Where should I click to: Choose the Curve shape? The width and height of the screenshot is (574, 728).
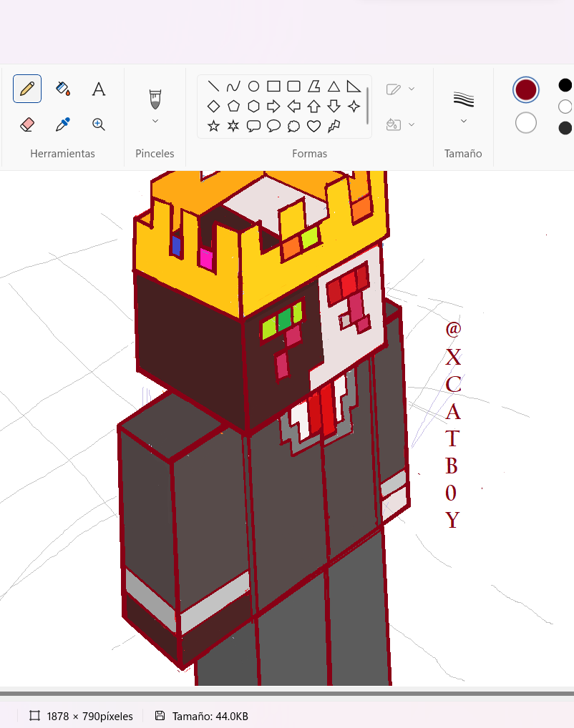coord(233,87)
